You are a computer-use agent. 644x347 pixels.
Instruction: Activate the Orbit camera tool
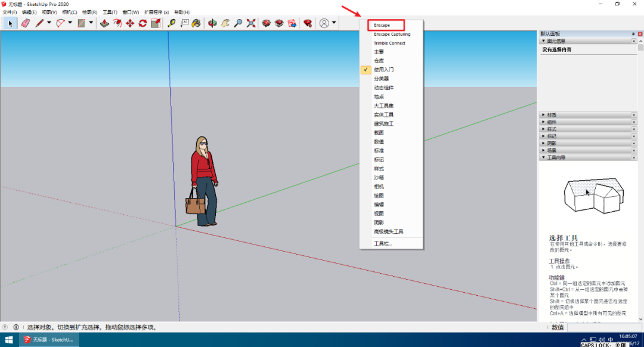pyautogui.click(x=212, y=23)
